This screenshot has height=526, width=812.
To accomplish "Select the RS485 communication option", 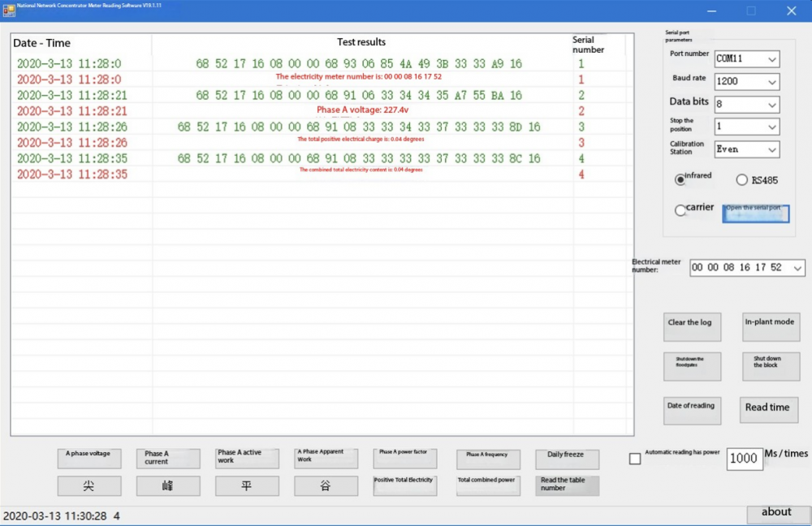I will click(x=741, y=180).
